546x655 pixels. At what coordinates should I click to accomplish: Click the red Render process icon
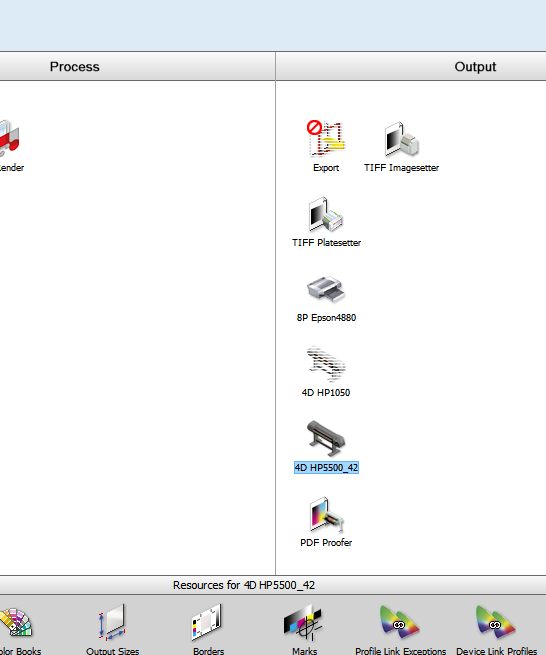click(x=9, y=138)
